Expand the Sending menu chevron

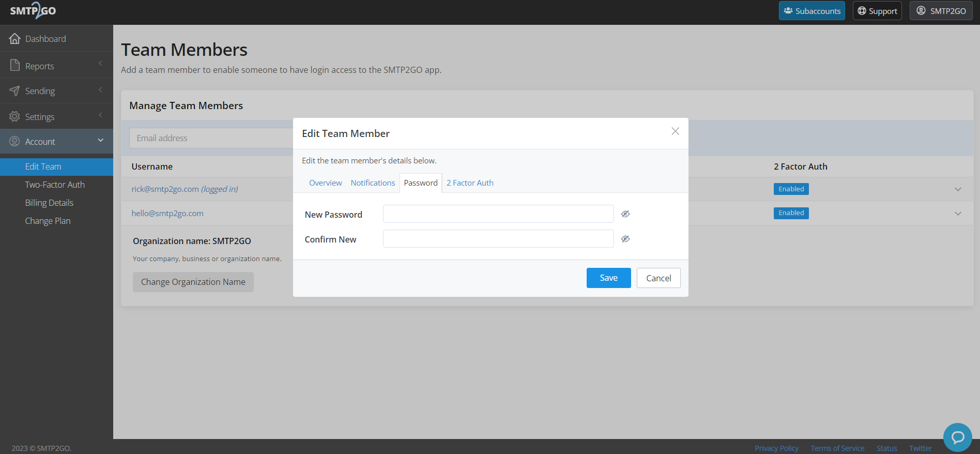[x=100, y=90]
